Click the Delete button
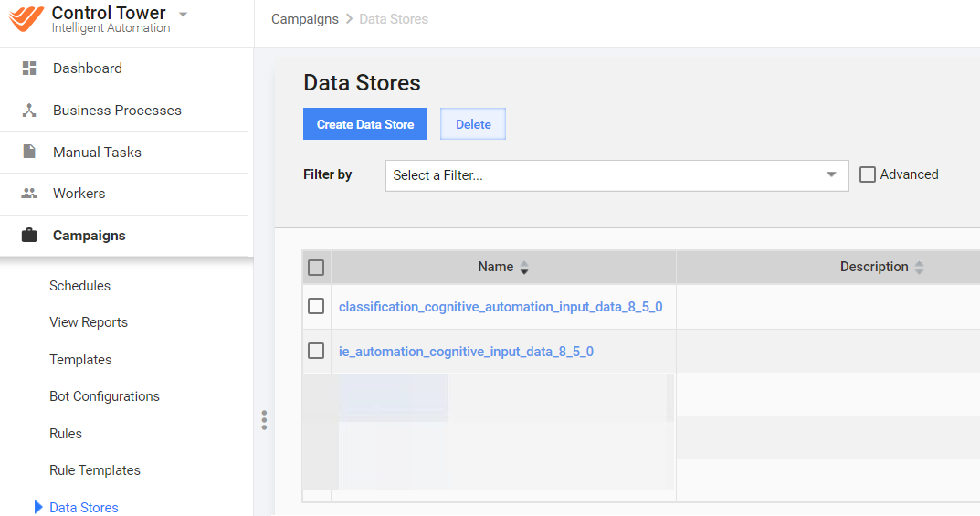Screen dimensions: 980x516 pyautogui.click(x=473, y=123)
